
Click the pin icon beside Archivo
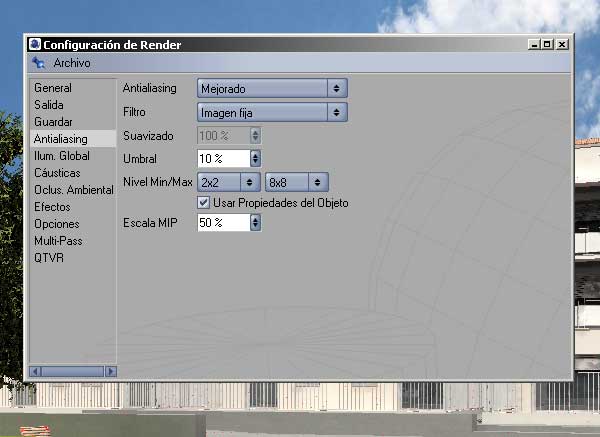[x=38, y=63]
